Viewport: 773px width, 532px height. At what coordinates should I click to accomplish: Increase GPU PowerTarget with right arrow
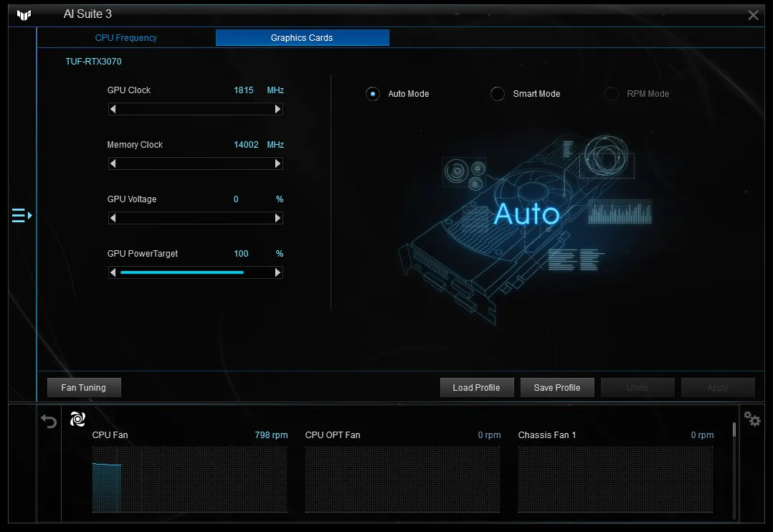coord(278,272)
